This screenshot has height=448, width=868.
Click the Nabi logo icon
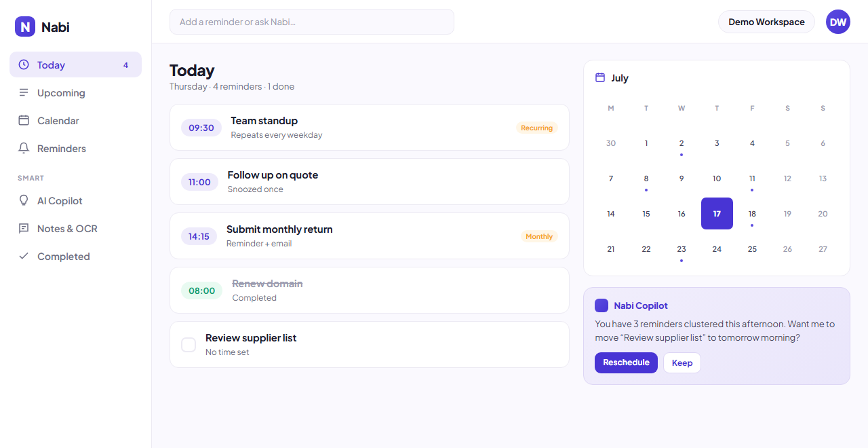(x=25, y=26)
